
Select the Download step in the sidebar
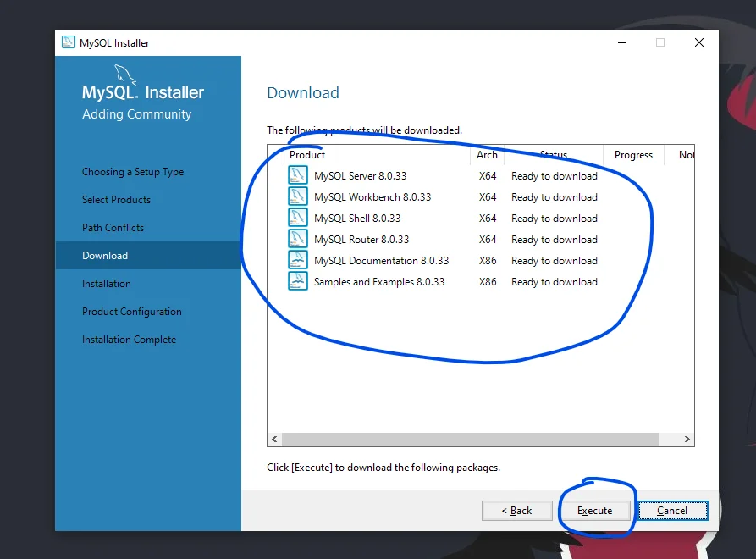pos(105,255)
